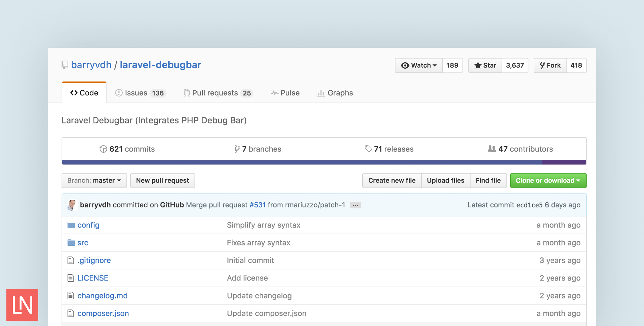Select the Code tab
The width and height of the screenshot is (644, 326).
point(84,93)
